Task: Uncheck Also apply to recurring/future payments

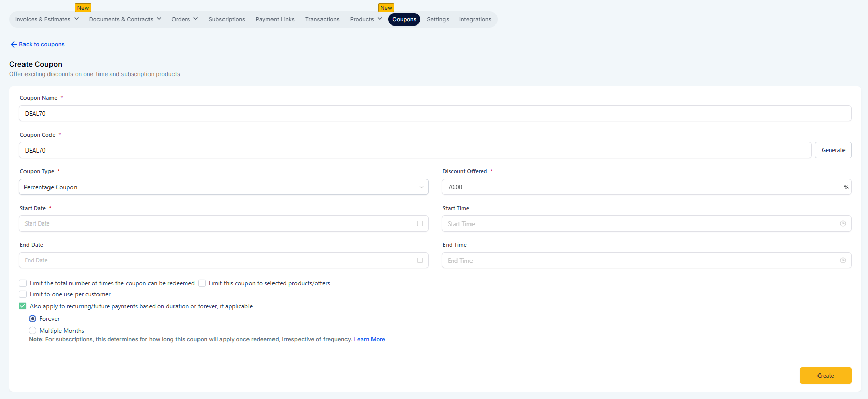Action: pos(23,306)
